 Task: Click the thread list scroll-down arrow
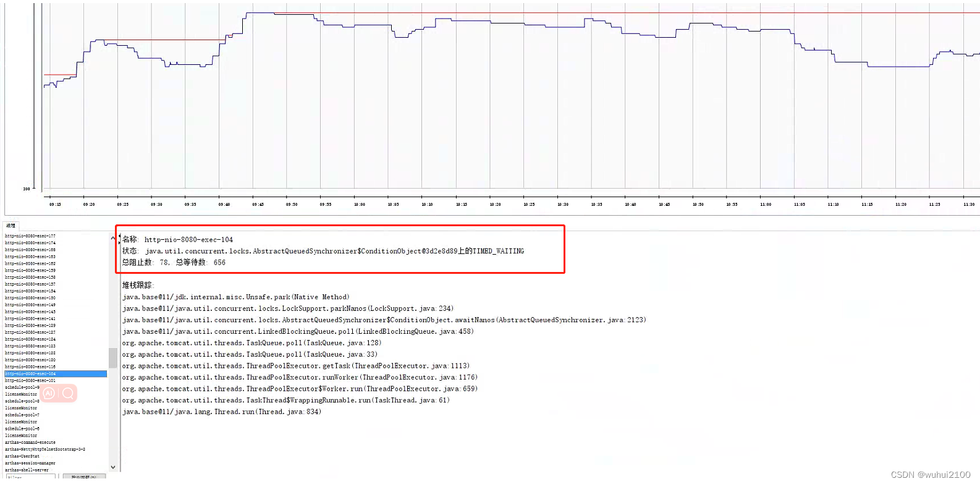click(112, 467)
